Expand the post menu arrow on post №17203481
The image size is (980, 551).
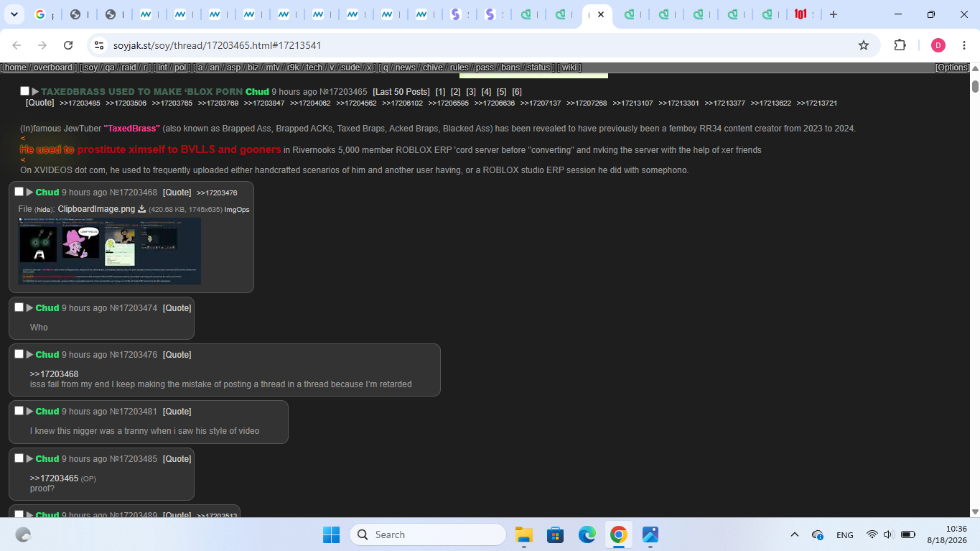(29, 412)
